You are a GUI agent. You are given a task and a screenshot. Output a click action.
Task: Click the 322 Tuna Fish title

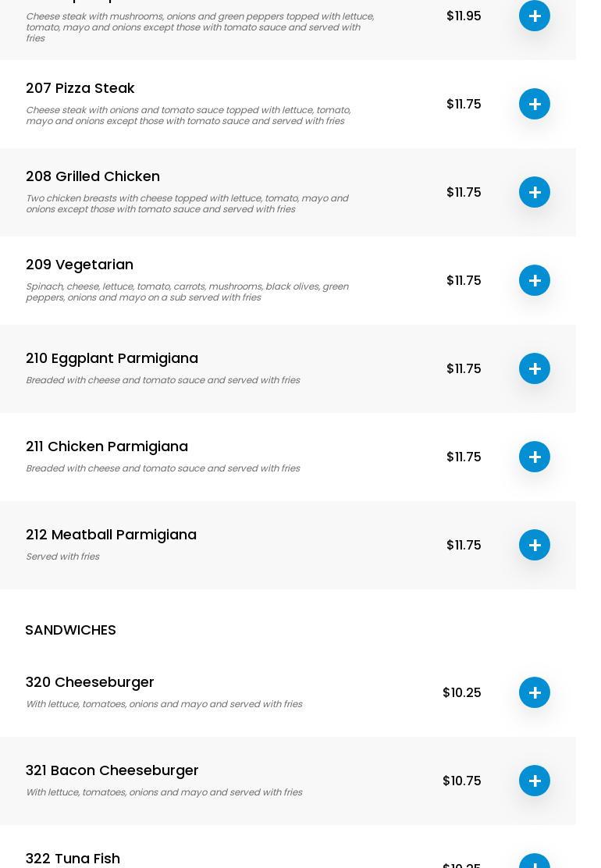pyautogui.click(x=73, y=859)
